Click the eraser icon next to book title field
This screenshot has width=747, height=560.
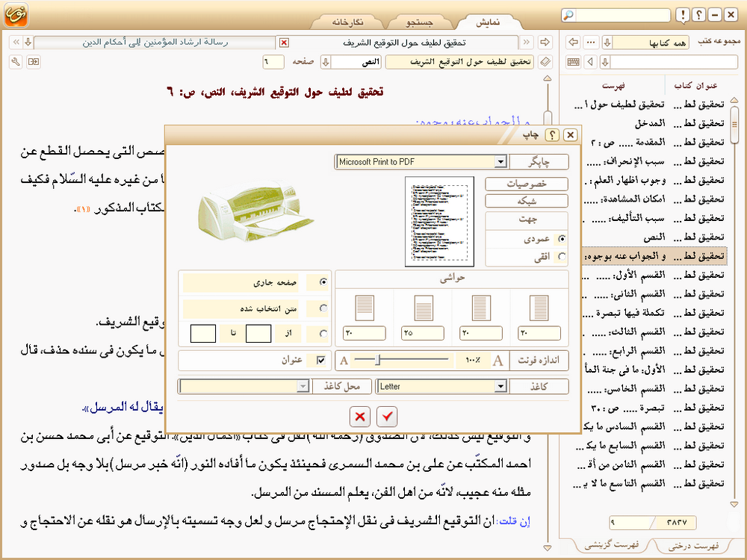click(x=545, y=62)
